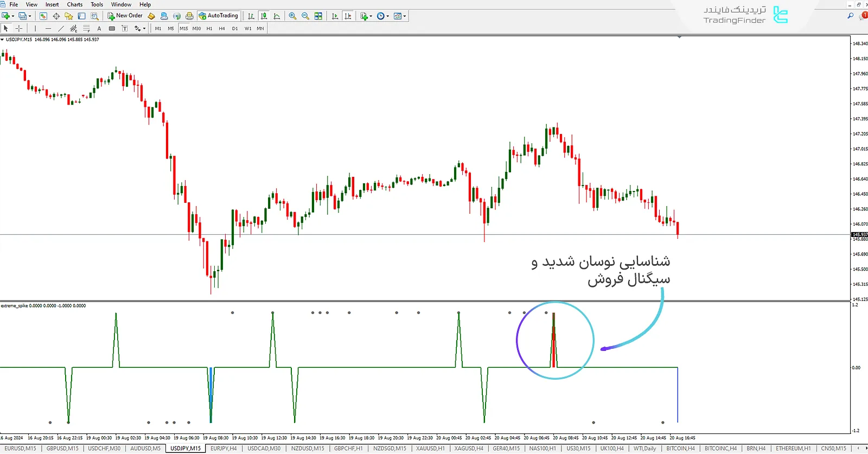
Task: Switch to Bar Chart display icon
Action: pos(251,16)
